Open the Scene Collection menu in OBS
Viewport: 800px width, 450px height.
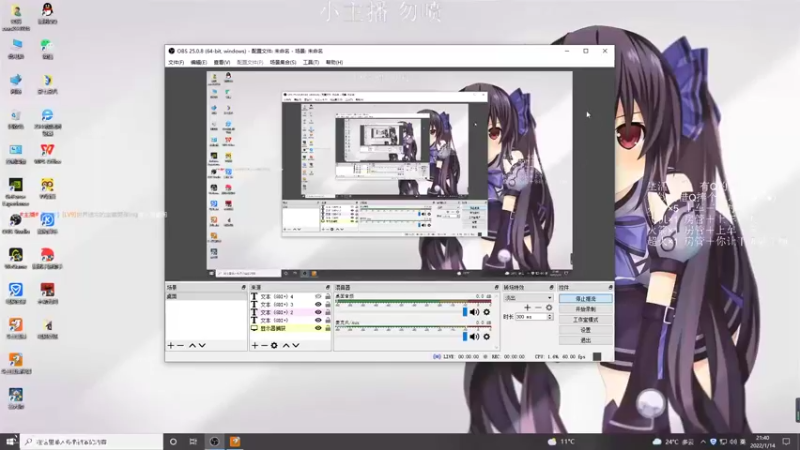pos(283,62)
